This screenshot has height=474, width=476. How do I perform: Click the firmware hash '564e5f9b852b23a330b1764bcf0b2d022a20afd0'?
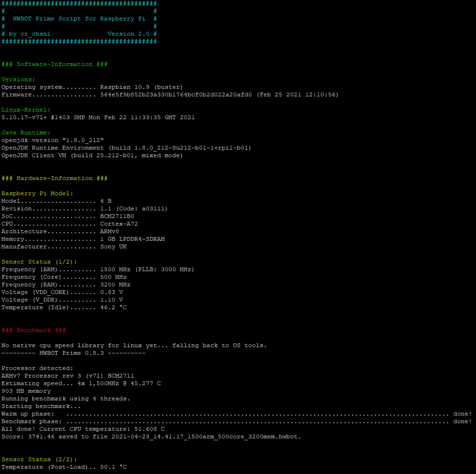pyautogui.click(x=176, y=95)
